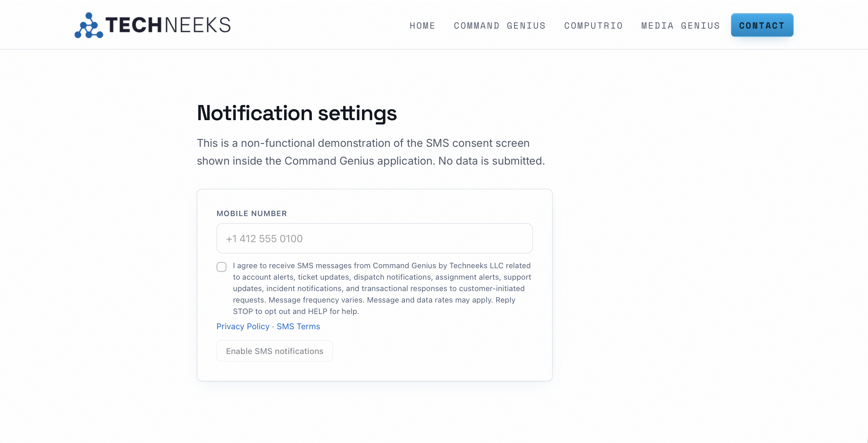
Task: Go to Command Genius page
Action: [x=500, y=26]
